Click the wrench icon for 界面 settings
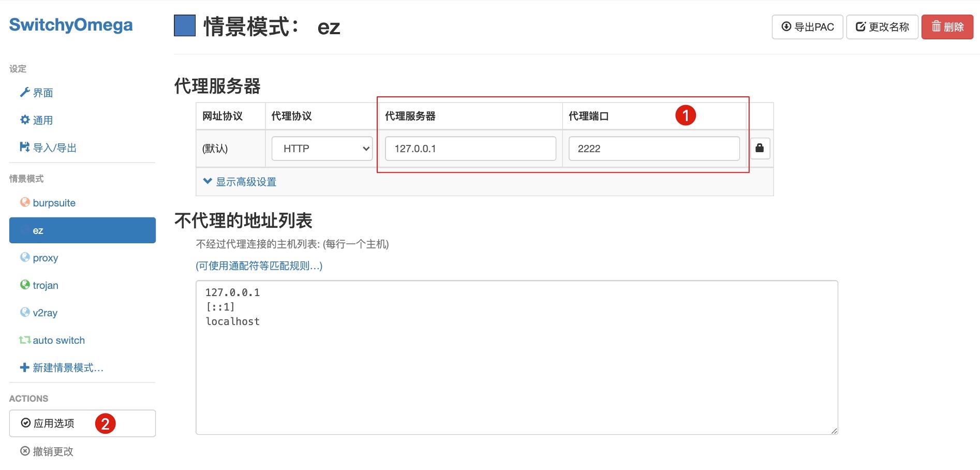Image resolution: width=980 pixels, height=470 pixels. 24,93
